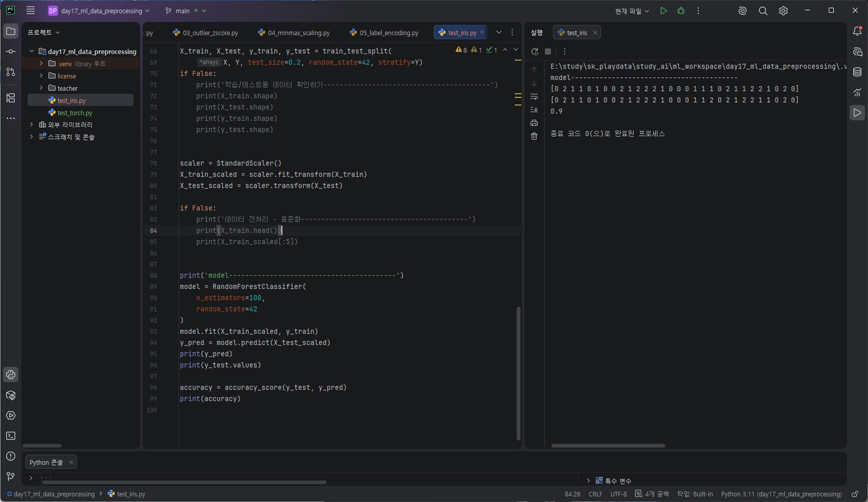
Task: Open the Commit tool window icon
Action: click(x=11, y=51)
